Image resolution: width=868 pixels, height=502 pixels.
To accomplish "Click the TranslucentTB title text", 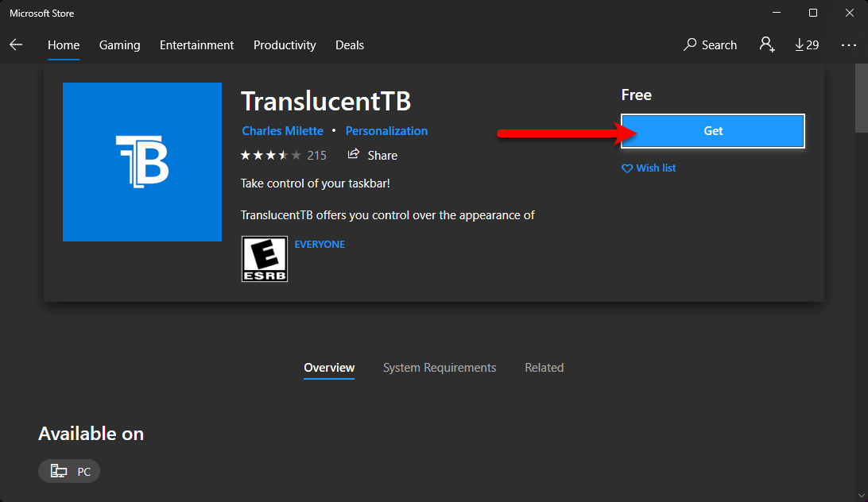I will pos(326,102).
